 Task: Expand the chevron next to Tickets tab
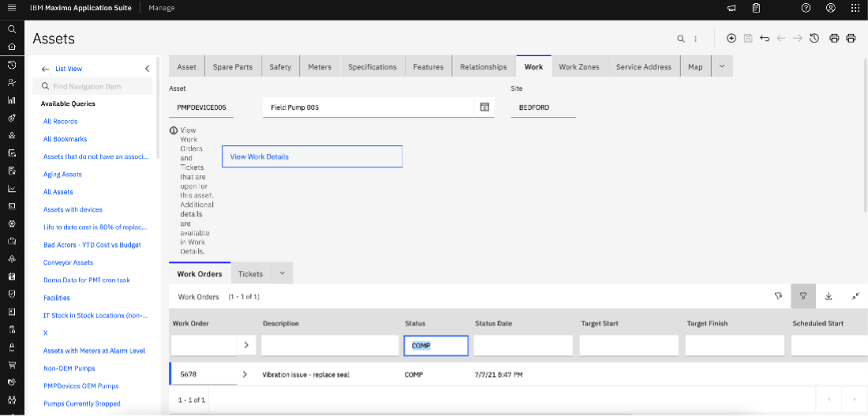click(x=282, y=273)
